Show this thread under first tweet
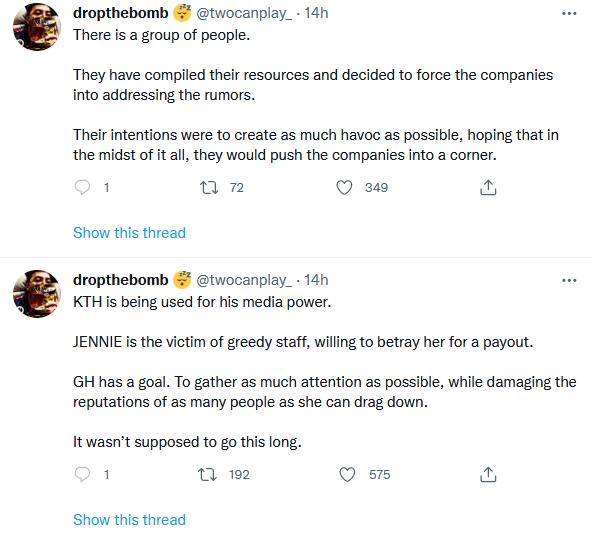 coord(129,233)
